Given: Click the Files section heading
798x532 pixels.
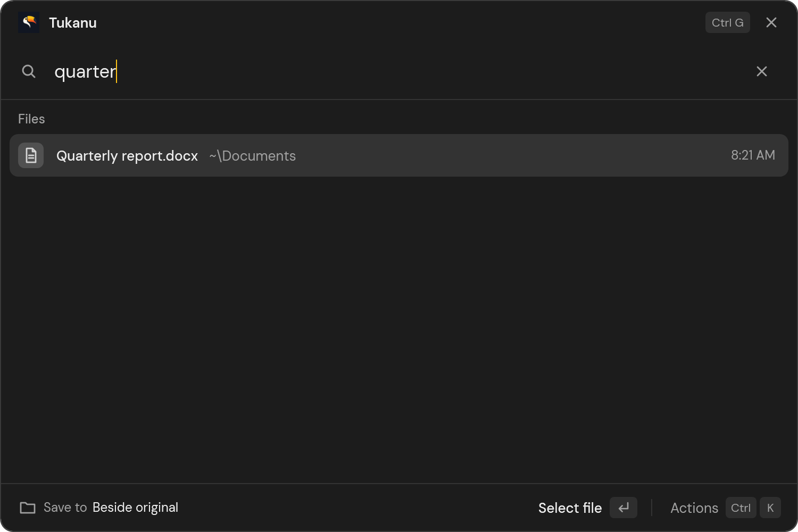Looking at the screenshot, I should [31, 119].
